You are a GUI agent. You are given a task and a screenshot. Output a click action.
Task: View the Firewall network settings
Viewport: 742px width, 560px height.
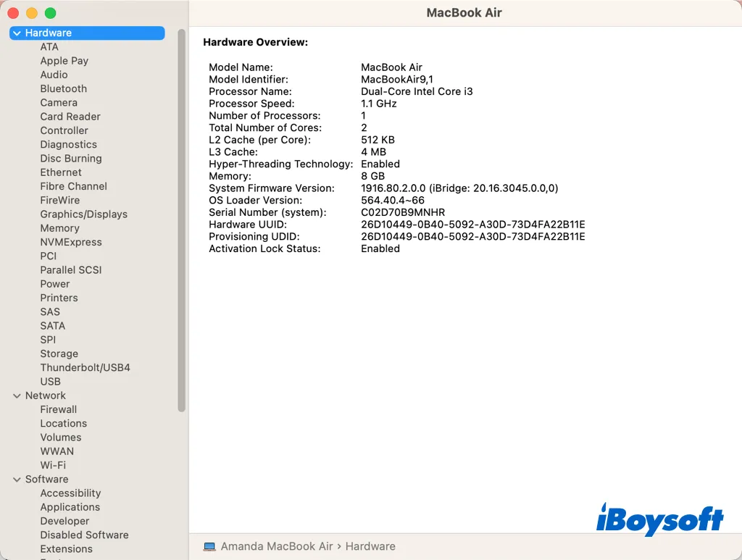point(58,409)
